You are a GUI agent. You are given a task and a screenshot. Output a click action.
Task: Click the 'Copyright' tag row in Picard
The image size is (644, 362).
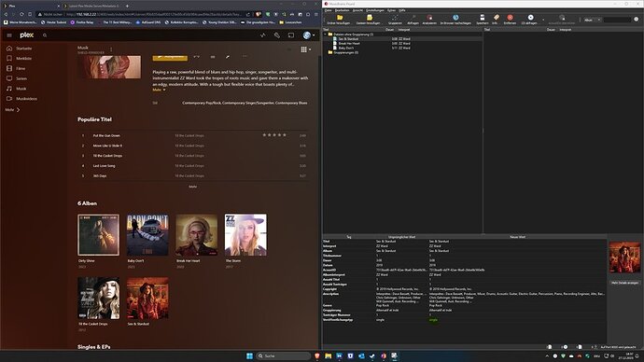(x=464, y=289)
